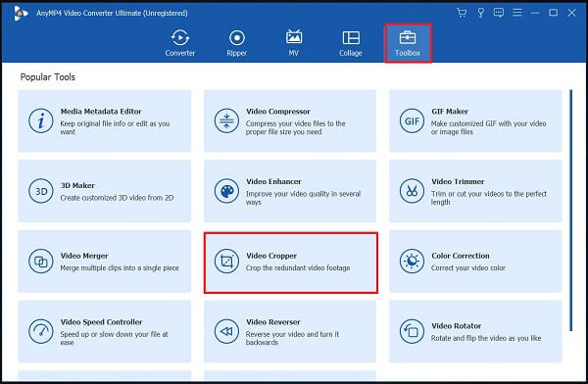
Task: Open Video Compressor tool title
Action: click(x=278, y=112)
